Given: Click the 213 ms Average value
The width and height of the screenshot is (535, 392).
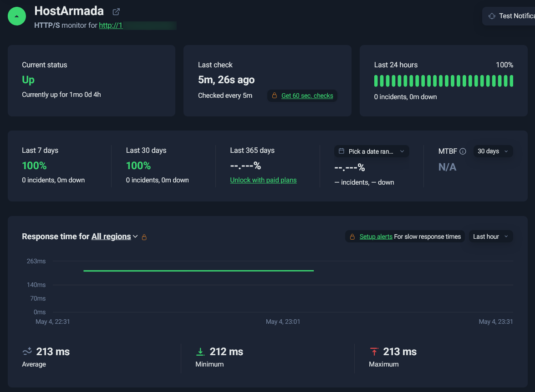Looking at the screenshot, I should (53, 352).
